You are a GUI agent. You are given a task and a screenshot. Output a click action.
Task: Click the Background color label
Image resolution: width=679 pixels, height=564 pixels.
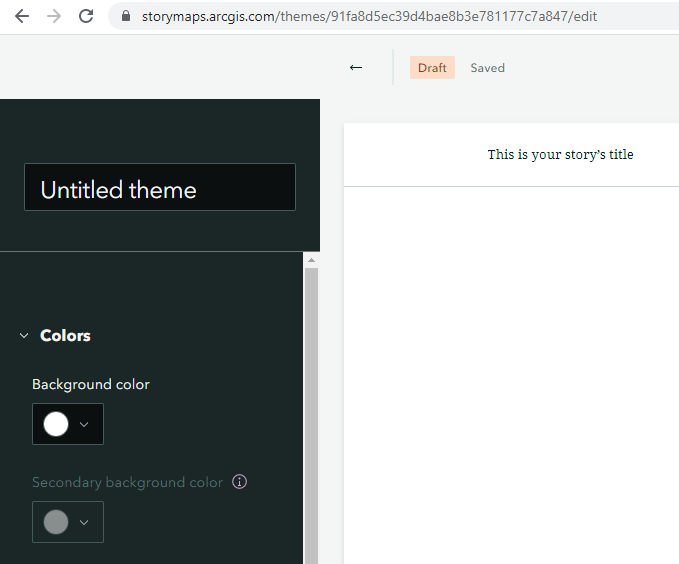click(91, 384)
